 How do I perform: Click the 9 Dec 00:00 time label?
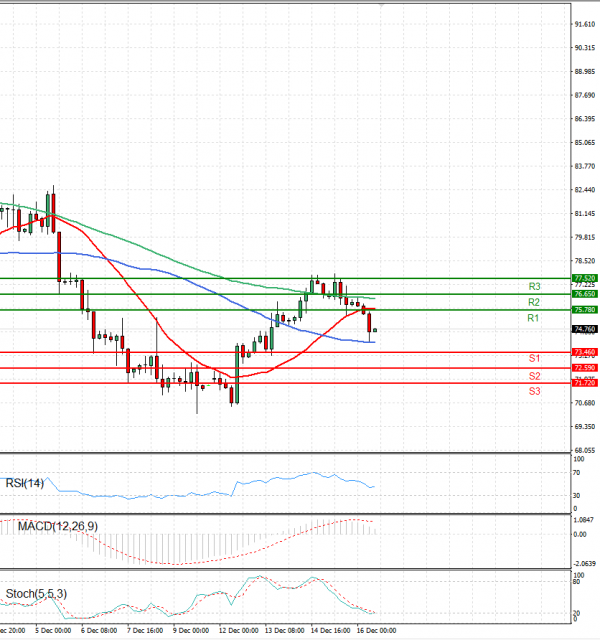pyautogui.click(x=191, y=631)
